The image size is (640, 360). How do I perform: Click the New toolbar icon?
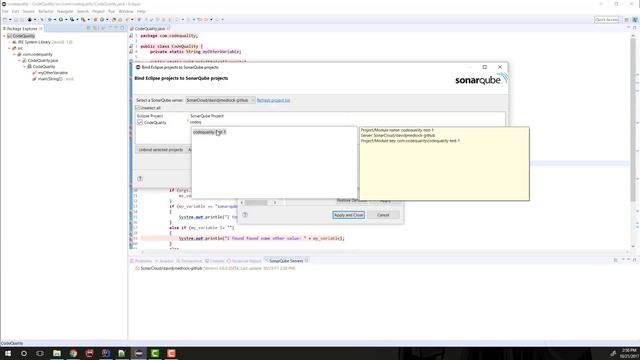[5, 20]
